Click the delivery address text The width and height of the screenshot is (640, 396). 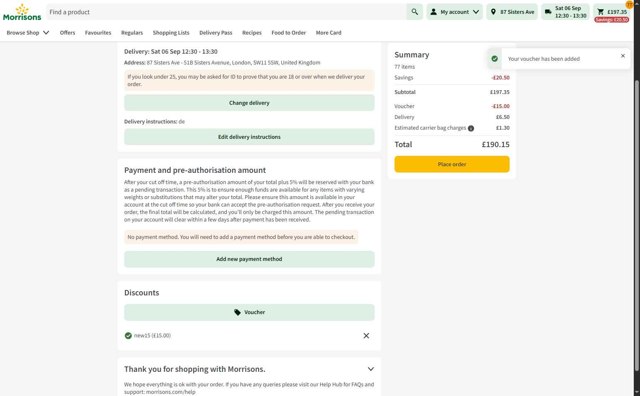(222, 62)
